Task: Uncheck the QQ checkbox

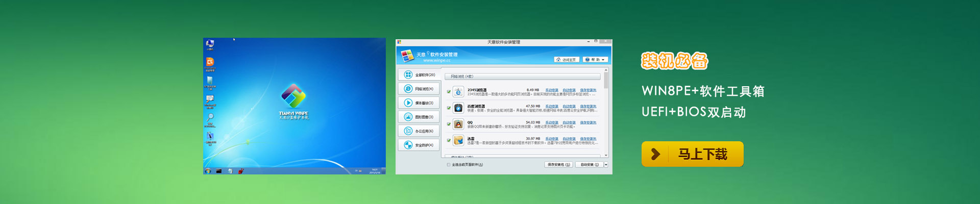Action: tap(449, 124)
